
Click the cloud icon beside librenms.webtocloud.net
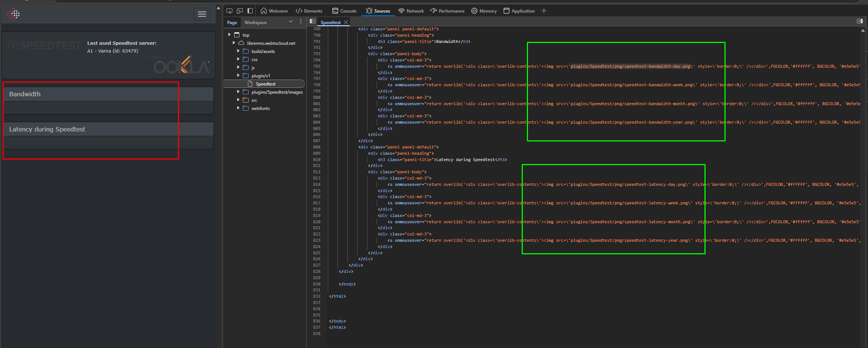241,43
